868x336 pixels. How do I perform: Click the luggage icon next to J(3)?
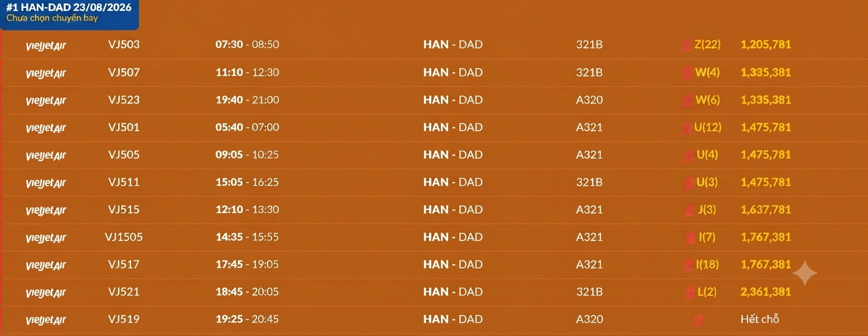point(689,211)
